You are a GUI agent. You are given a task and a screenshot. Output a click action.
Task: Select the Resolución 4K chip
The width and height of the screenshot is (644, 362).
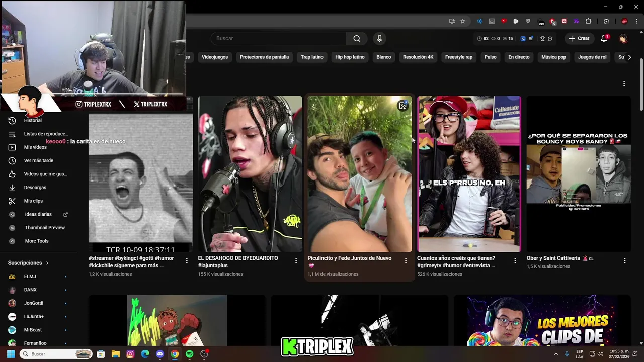[418, 57]
